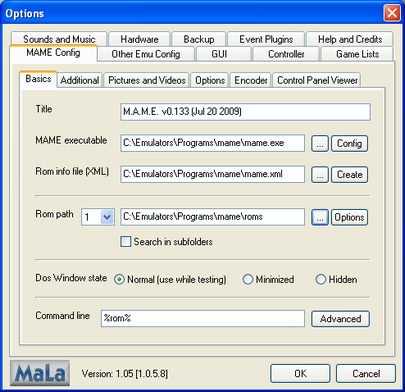This screenshot has height=392, width=405.
Task: Click the MAME executable path field
Action: 212,143
